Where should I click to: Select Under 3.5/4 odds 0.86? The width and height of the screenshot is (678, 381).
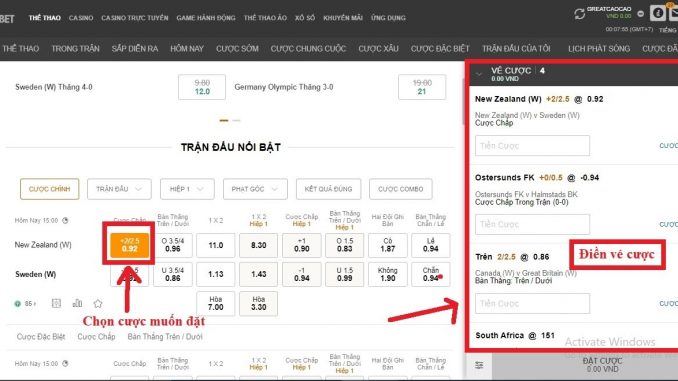[x=173, y=274]
